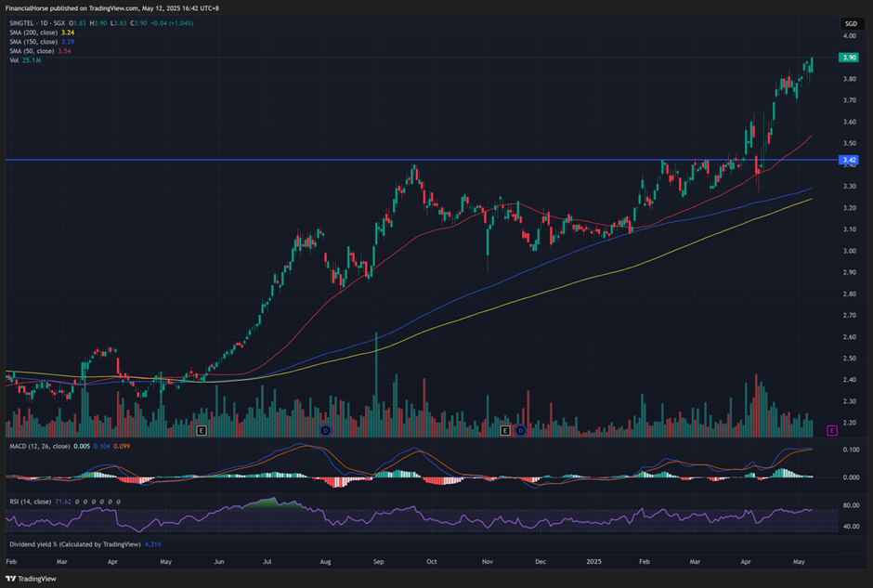Viewport: 873px width, 588px height.
Task: Click the earnings E marker before June
Action: pos(201,431)
